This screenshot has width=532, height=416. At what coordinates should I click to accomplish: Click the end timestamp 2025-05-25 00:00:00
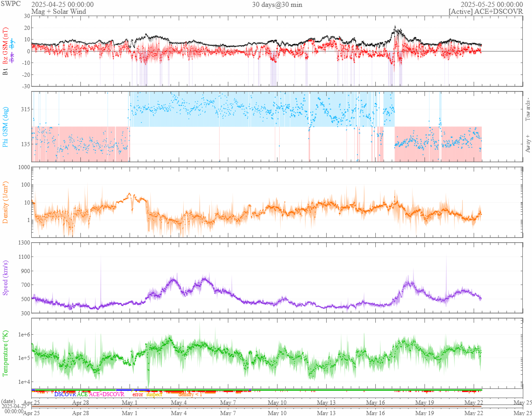pos(491,5)
